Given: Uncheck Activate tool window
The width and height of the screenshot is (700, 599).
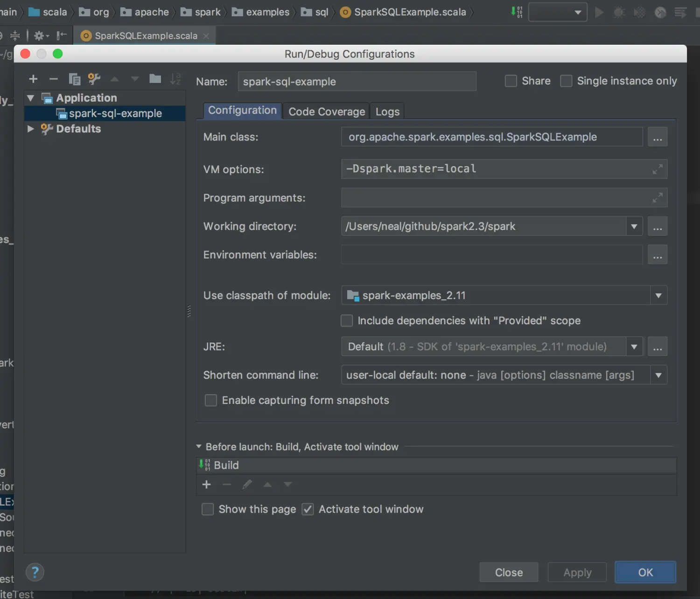Looking at the screenshot, I should click(308, 509).
